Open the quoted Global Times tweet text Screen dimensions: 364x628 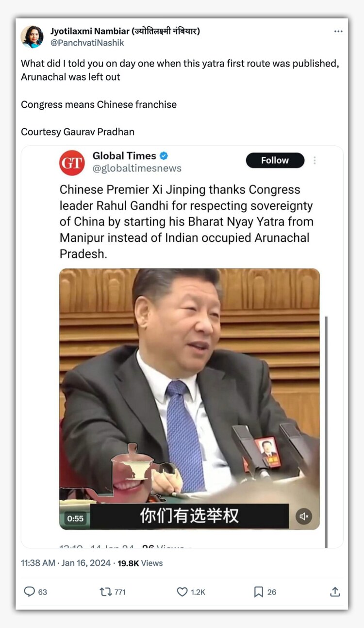click(x=186, y=221)
